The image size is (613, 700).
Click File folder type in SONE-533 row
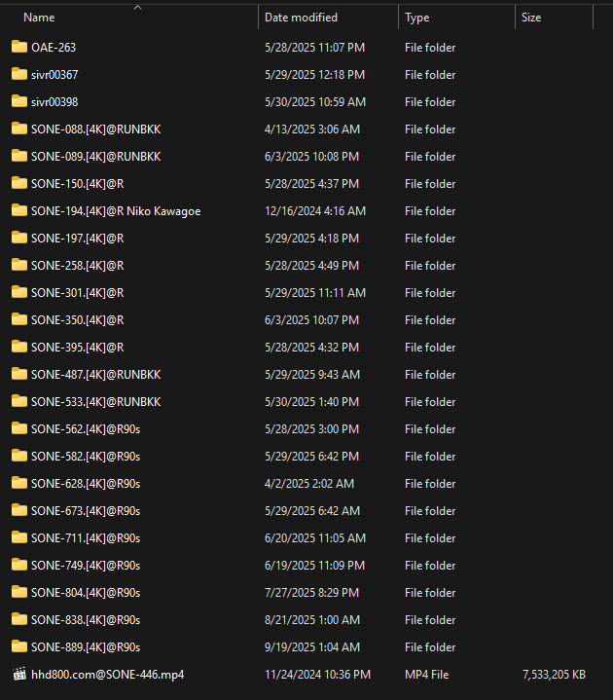pyautogui.click(x=430, y=402)
